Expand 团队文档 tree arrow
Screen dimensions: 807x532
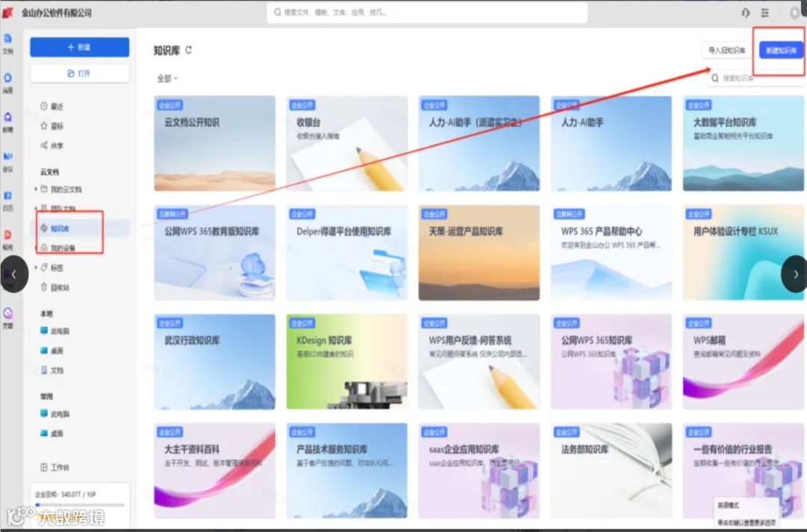click(x=36, y=208)
